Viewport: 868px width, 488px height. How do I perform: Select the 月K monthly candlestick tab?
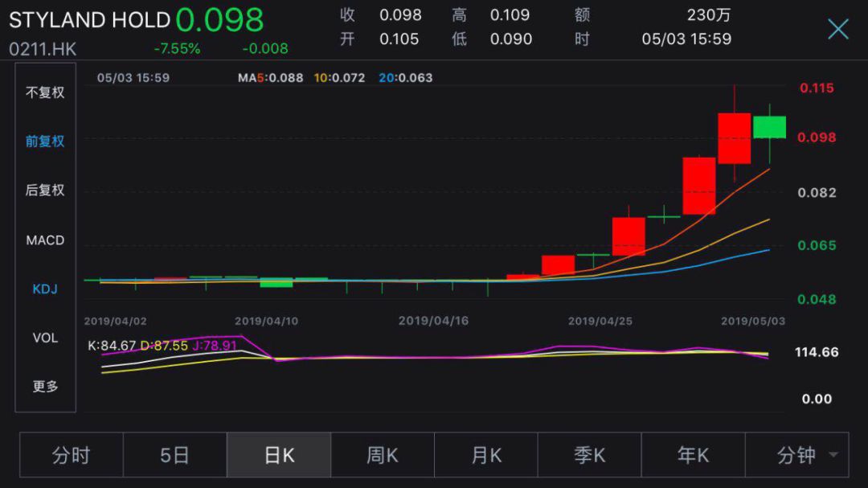click(486, 455)
